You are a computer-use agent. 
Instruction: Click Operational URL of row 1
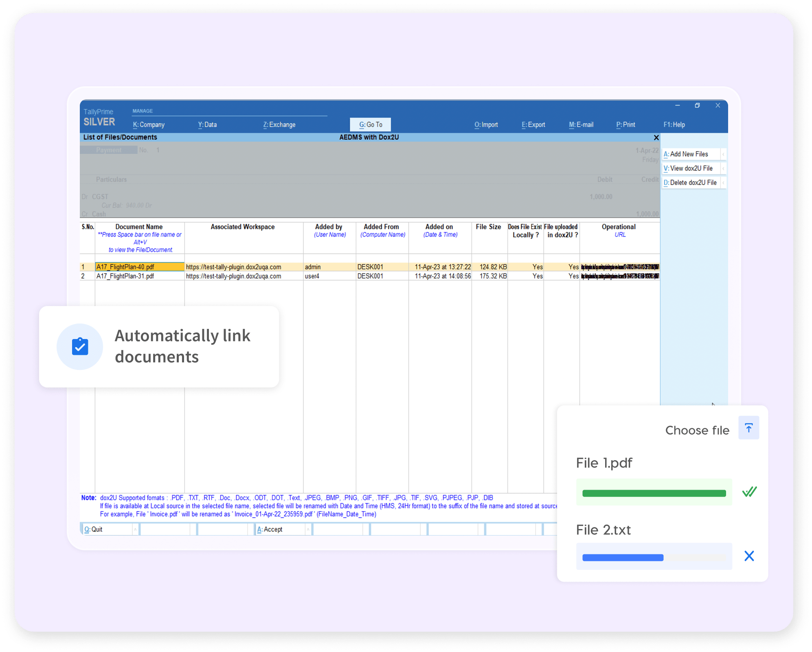pyautogui.click(x=620, y=267)
